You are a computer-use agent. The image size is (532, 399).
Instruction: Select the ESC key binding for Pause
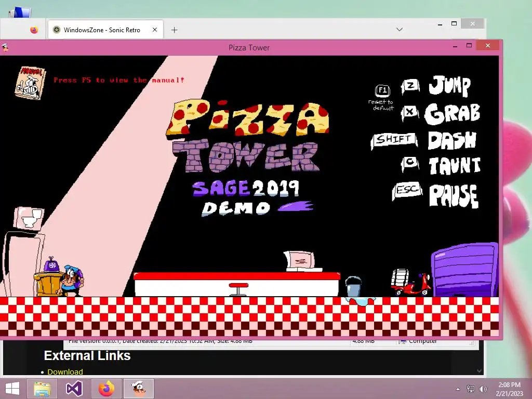(x=407, y=191)
